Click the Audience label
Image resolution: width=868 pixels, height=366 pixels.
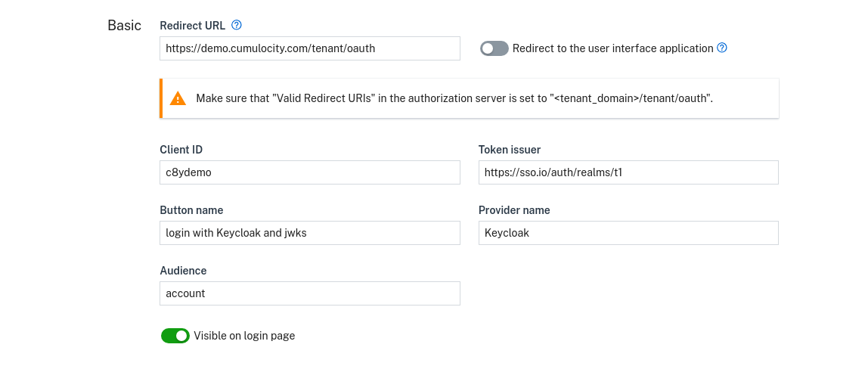coord(183,271)
